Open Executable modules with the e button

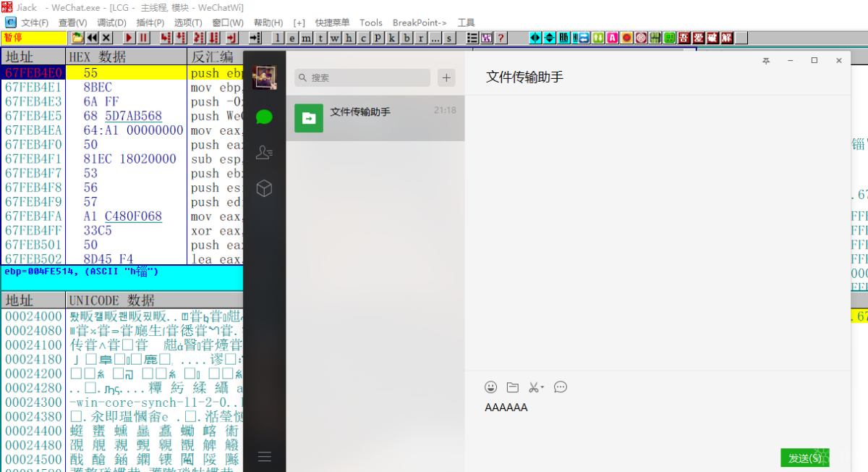[292, 38]
